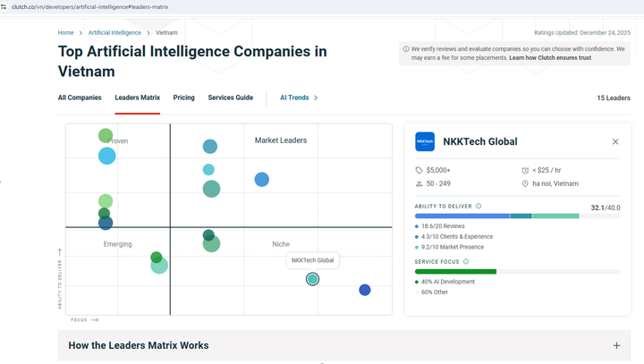Click the 32.1/40.0 score value
The width and height of the screenshot is (644, 364).
(x=606, y=207)
